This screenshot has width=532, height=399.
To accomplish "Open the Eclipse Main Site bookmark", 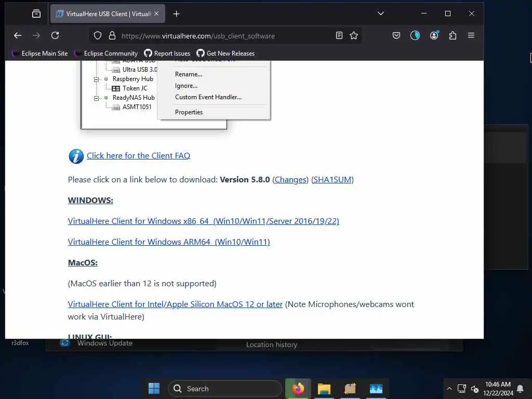I will [39, 54].
